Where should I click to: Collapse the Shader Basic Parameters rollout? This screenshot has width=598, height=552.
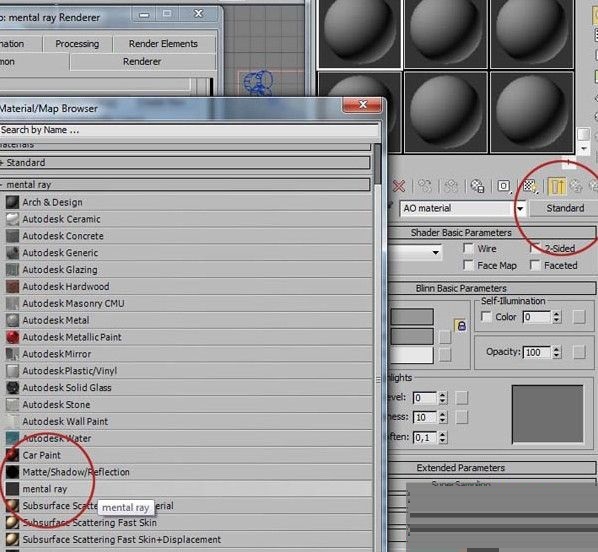(x=491, y=233)
